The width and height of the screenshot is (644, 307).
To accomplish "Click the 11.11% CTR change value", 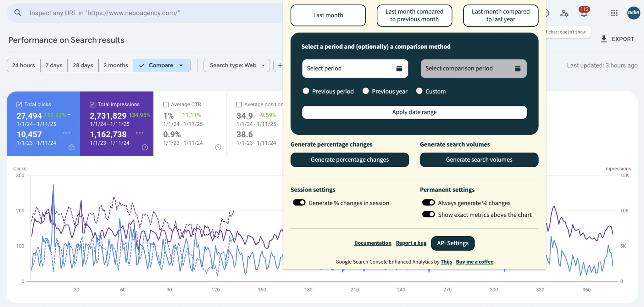I will (x=192, y=115).
